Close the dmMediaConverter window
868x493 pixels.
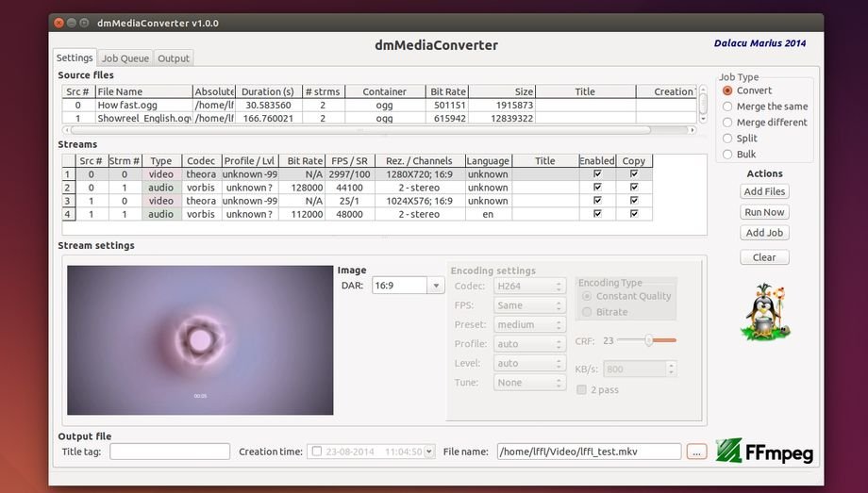pos(60,23)
